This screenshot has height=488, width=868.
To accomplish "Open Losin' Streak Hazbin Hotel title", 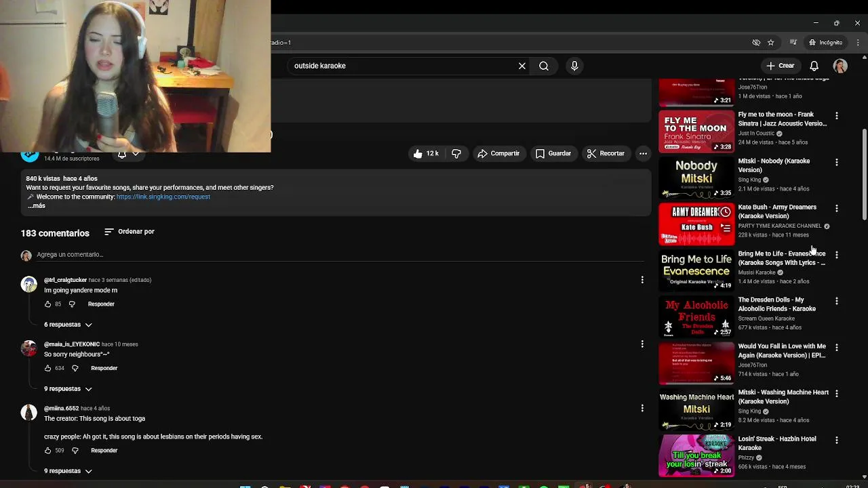I will (777, 443).
